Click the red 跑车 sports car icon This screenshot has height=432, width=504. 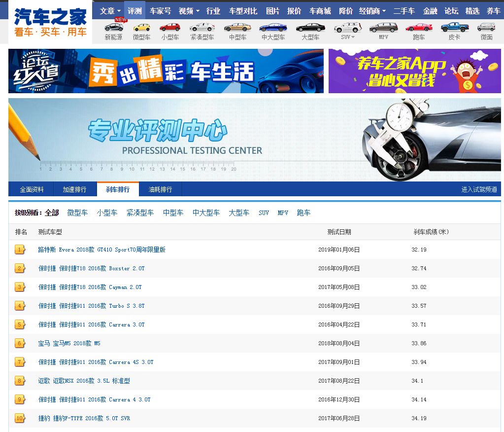[419, 28]
